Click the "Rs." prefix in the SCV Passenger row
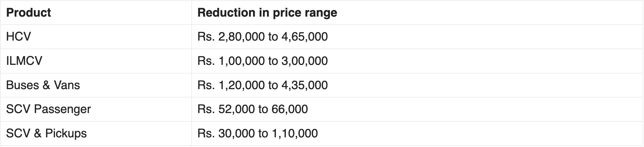This screenshot has height=147, width=644. 206,109
